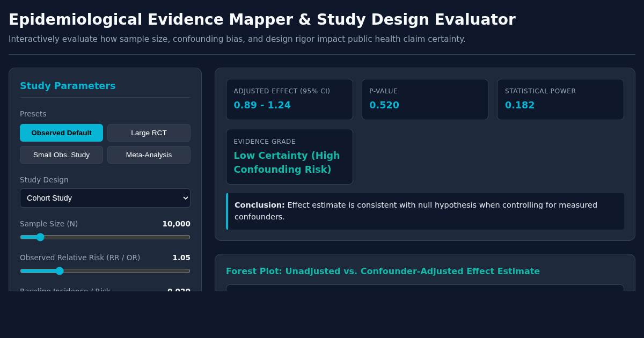Click the Adjusted Effect value 0.89 - 1.24
The width and height of the screenshot is (644, 338).
[262, 105]
